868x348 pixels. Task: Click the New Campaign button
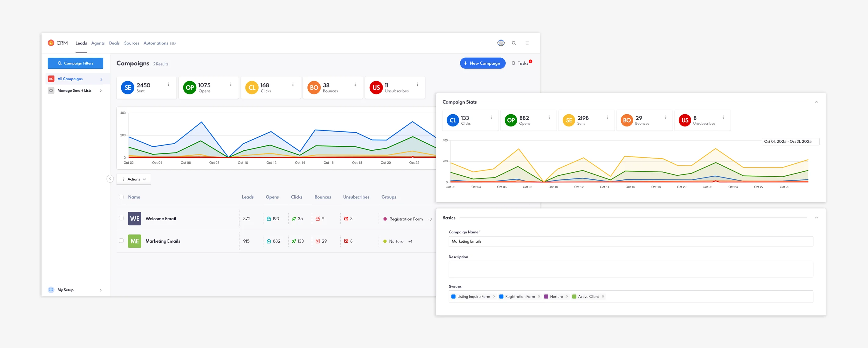pos(482,63)
